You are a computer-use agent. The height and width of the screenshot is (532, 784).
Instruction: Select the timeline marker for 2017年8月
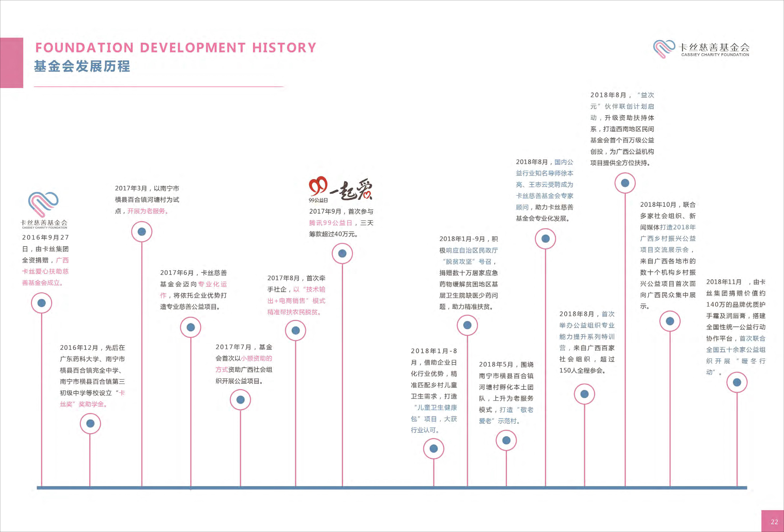point(295,331)
